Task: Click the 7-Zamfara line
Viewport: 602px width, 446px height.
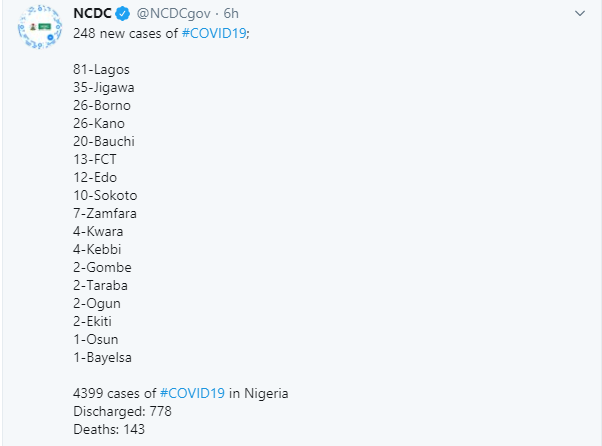Action: tap(105, 213)
